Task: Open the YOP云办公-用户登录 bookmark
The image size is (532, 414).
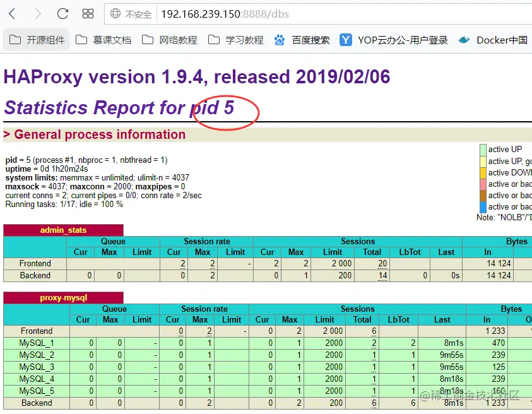Action: (x=394, y=40)
